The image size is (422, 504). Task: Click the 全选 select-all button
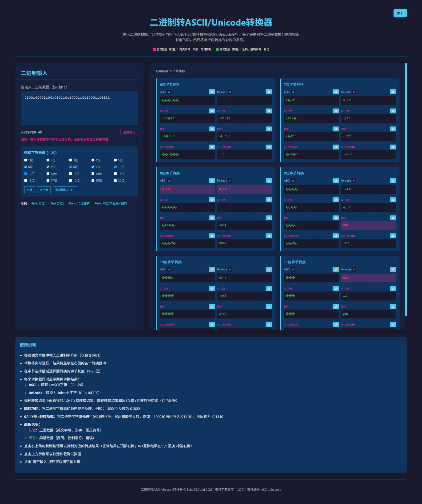click(29, 190)
